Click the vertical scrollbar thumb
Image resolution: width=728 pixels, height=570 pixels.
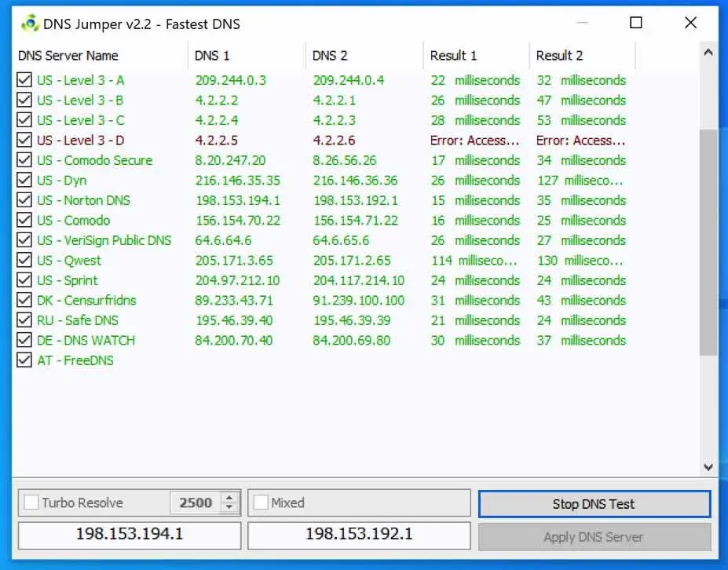coord(708,243)
